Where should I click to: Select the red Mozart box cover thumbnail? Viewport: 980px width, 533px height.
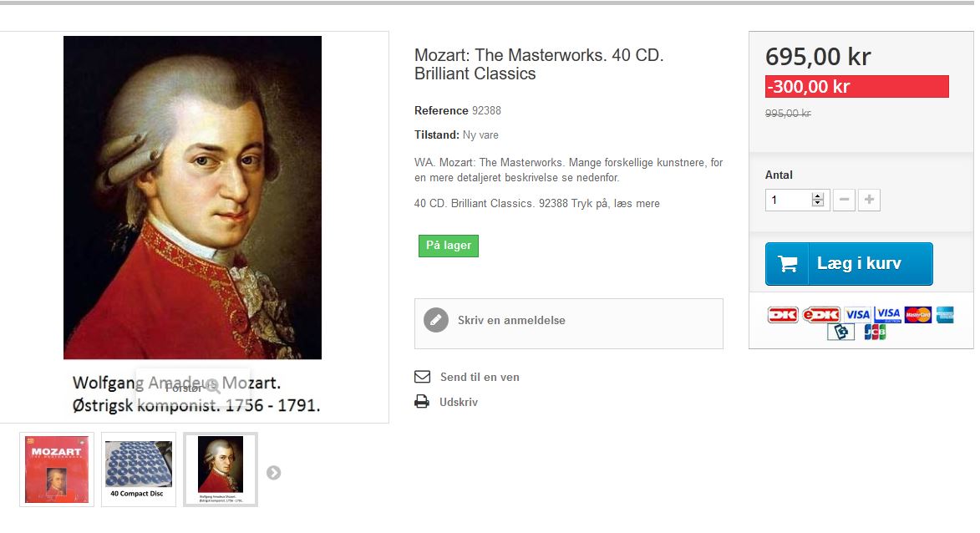click(57, 470)
